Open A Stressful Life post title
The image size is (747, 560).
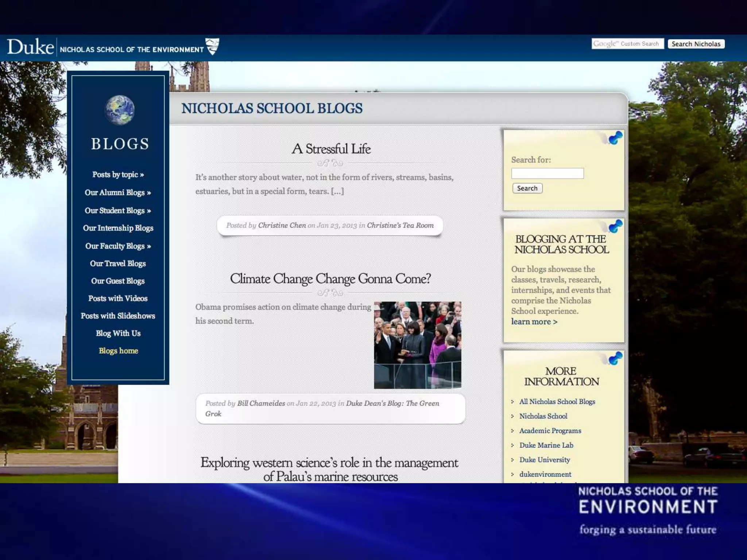(x=331, y=149)
